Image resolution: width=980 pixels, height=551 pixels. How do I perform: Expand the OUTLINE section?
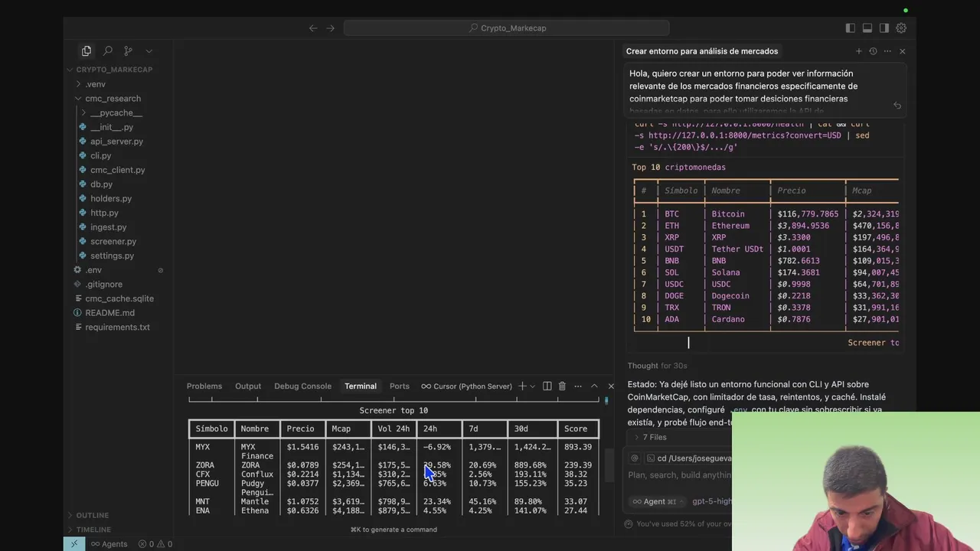(92, 515)
